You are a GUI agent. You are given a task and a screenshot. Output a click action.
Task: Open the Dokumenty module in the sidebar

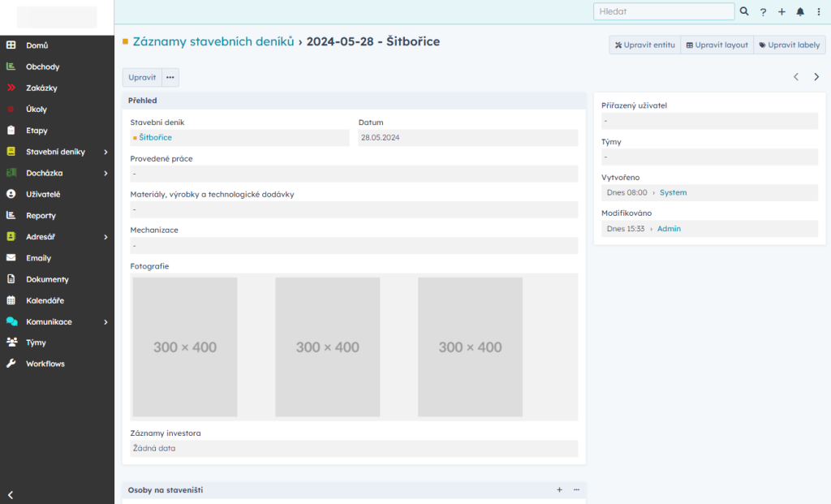pyautogui.click(x=49, y=278)
